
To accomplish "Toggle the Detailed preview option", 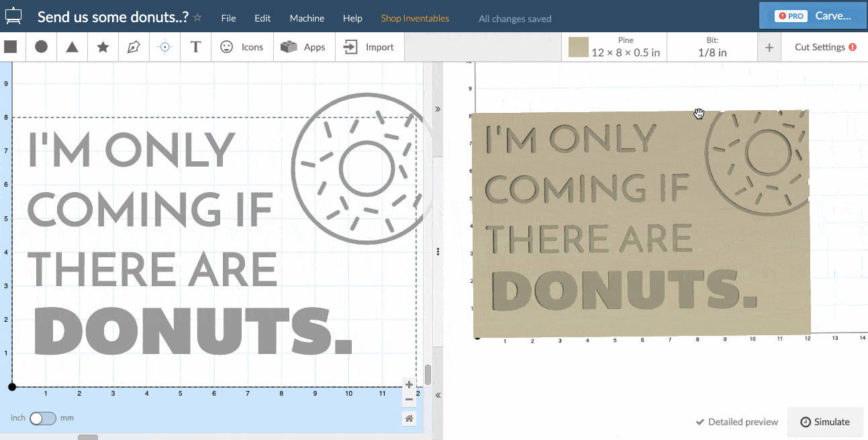I will click(x=736, y=422).
